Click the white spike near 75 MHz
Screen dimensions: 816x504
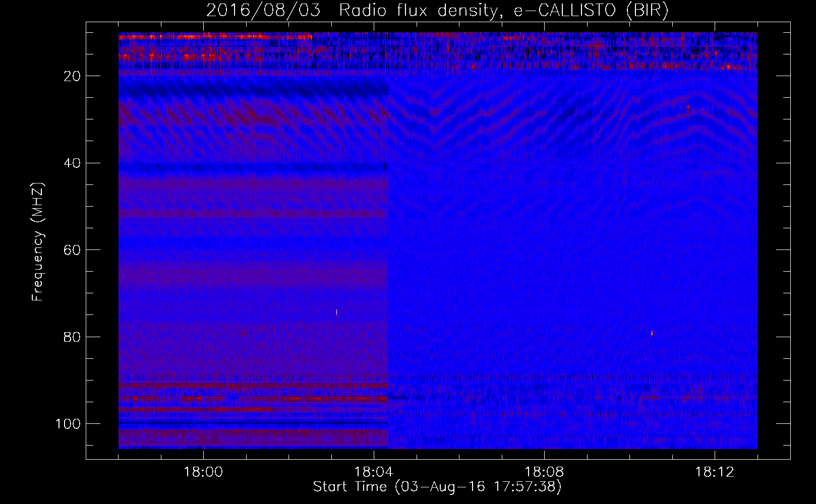click(x=336, y=312)
